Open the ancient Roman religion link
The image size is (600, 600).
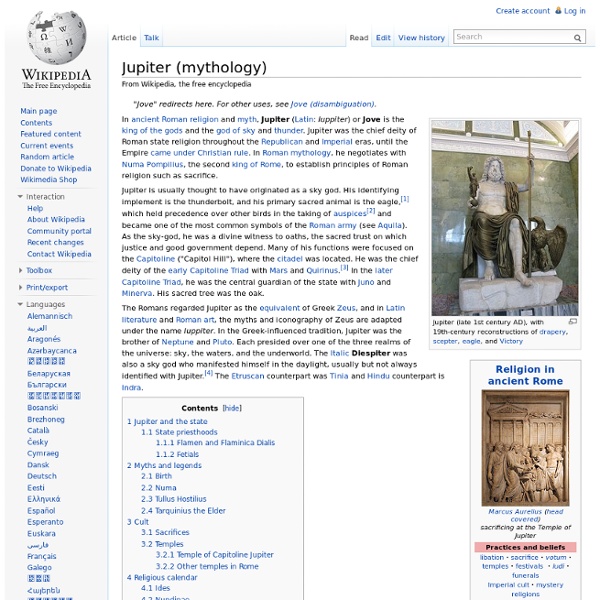(x=175, y=119)
